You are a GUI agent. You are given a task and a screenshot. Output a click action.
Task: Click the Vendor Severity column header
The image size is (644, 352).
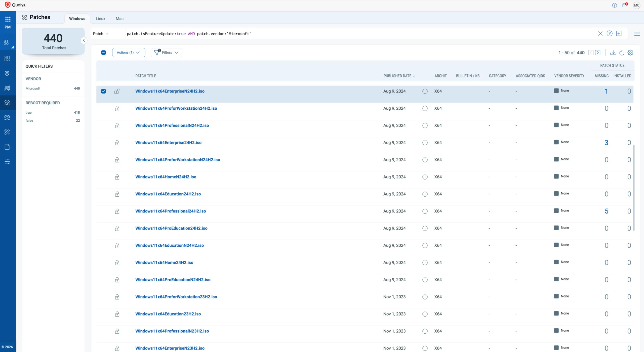pos(569,76)
